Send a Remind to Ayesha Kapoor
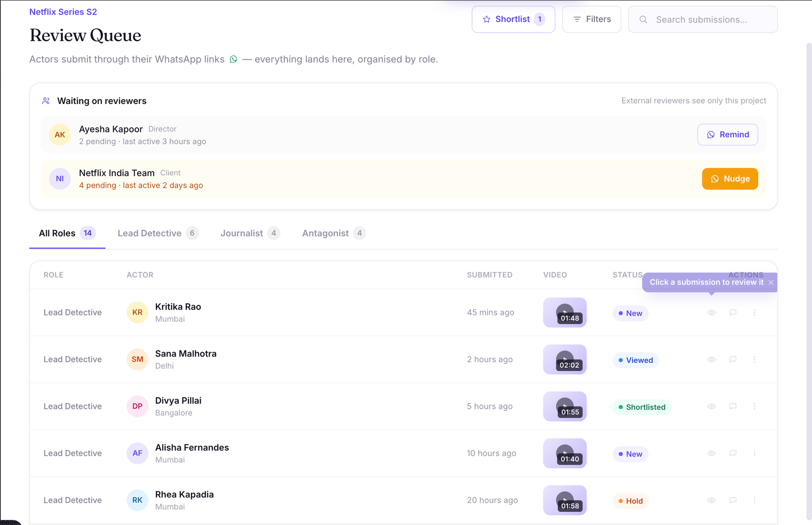Viewport: 812px width, 525px height. click(x=728, y=134)
